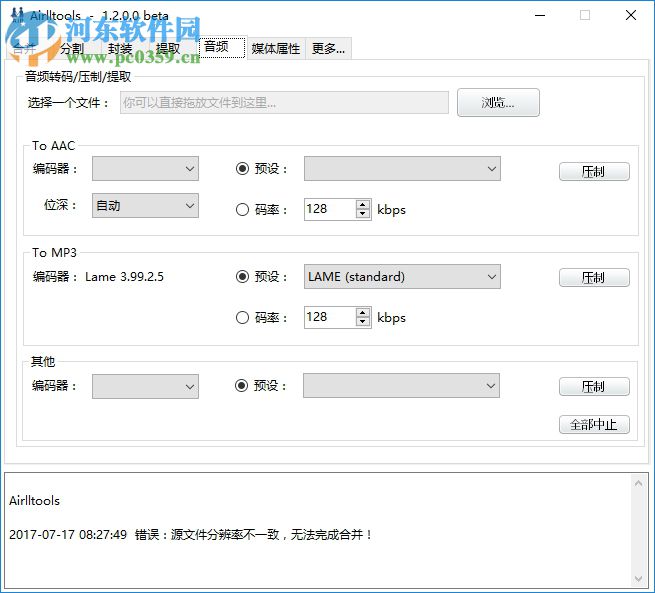Image resolution: width=655 pixels, height=593 pixels.
Task: Switch to the 分割 tab
Action: pos(71,49)
